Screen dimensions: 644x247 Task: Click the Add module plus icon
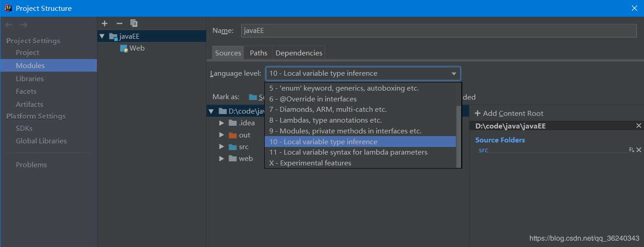(105, 23)
